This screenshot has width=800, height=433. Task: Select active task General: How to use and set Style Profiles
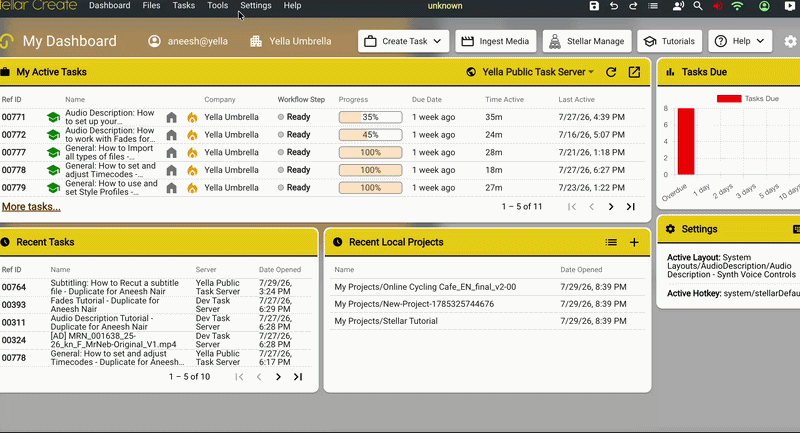coord(111,188)
